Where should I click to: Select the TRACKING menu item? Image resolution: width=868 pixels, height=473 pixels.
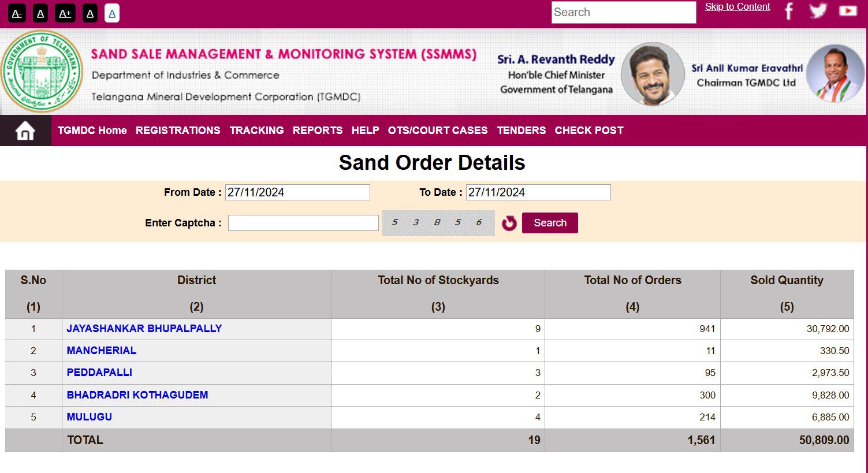256,131
